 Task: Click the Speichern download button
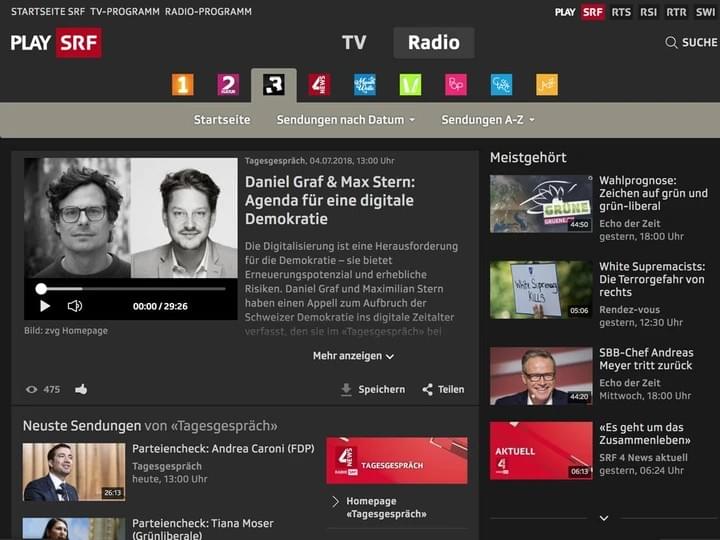(x=373, y=389)
